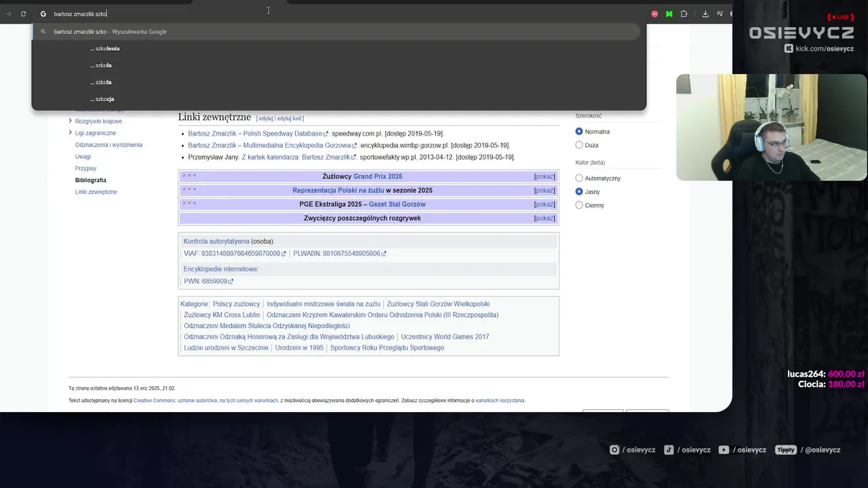Open the Kategorie link
The width and height of the screenshot is (868, 488).
[194, 304]
